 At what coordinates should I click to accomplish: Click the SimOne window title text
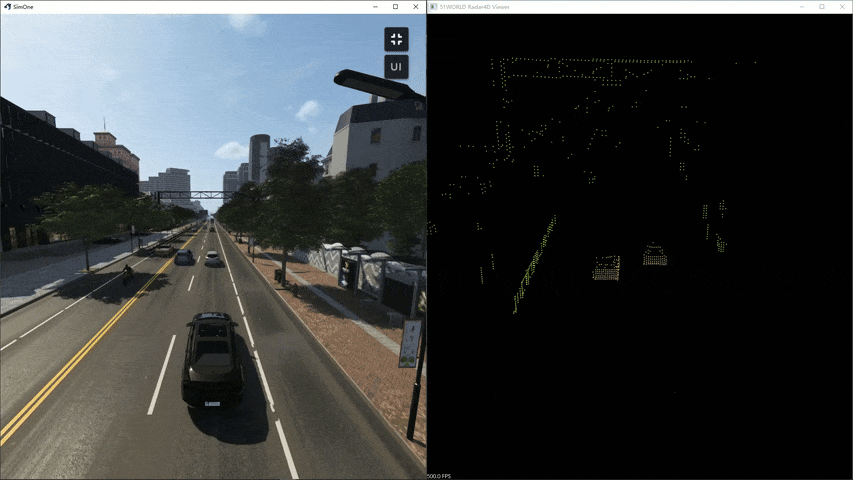(23, 6)
